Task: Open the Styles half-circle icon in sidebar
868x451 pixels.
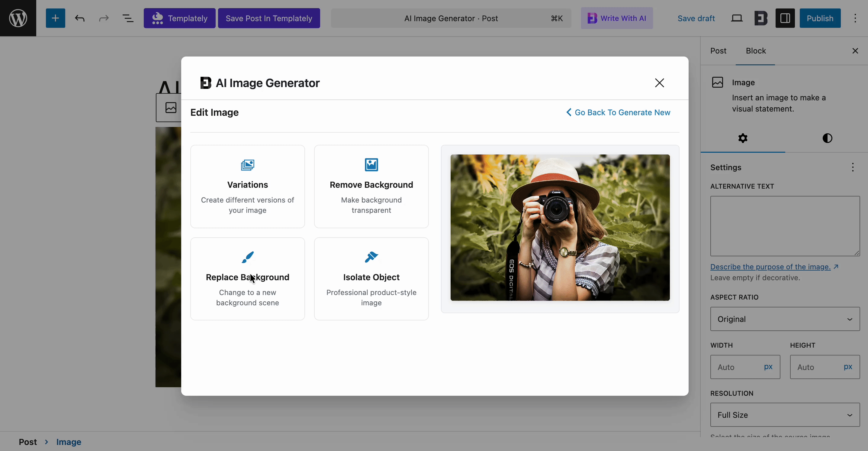Action: pyautogui.click(x=828, y=138)
